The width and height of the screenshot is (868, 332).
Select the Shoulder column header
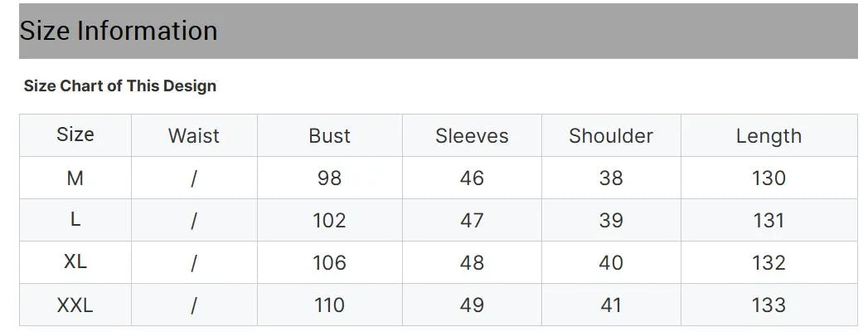tap(611, 136)
